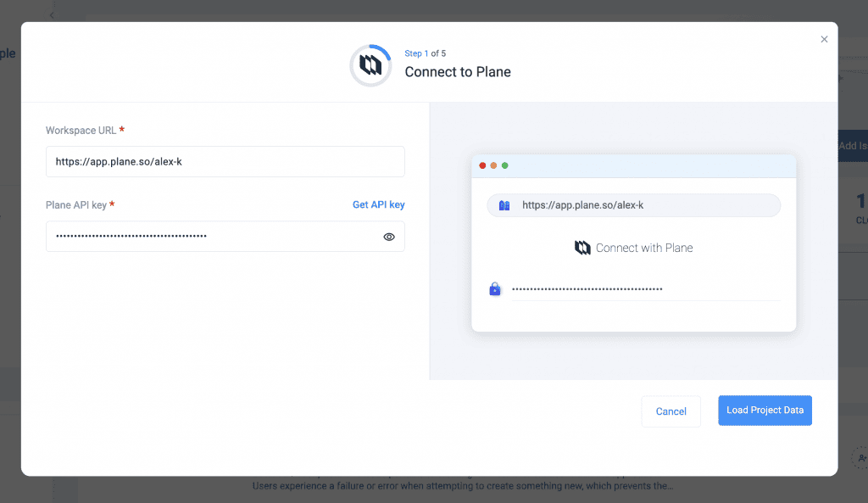Click the Workspace URL label
This screenshot has width=868, height=503.
(x=81, y=130)
